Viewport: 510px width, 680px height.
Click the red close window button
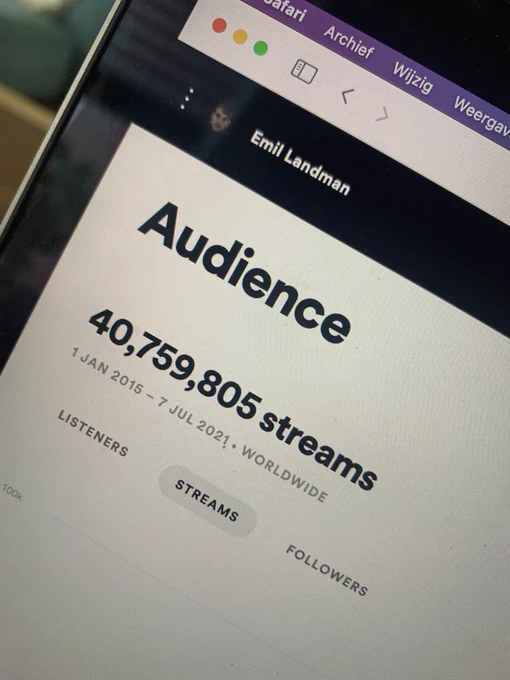tap(219, 26)
